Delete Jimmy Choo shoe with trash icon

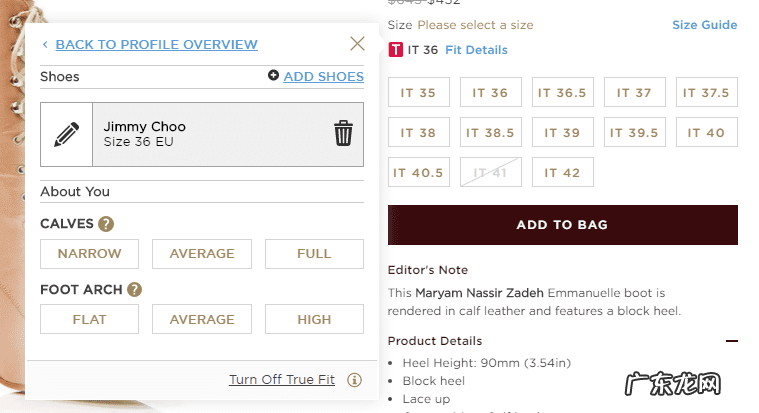coord(343,134)
